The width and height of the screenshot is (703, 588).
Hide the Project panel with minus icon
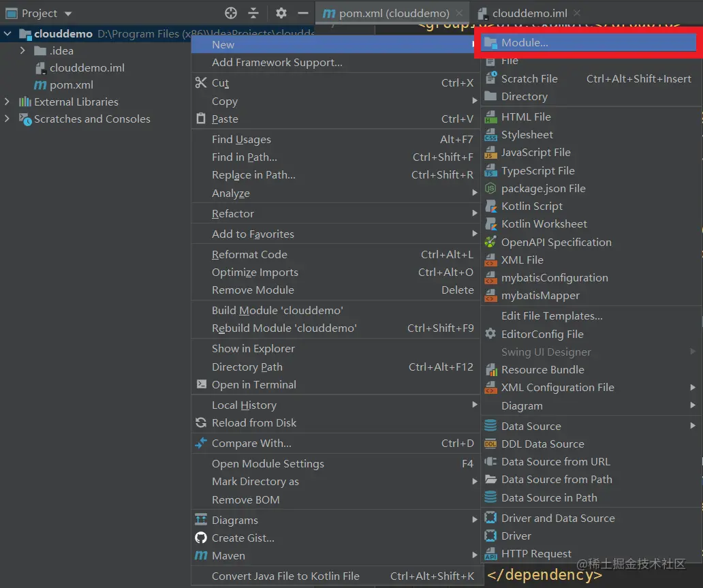click(x=303, y=13)
